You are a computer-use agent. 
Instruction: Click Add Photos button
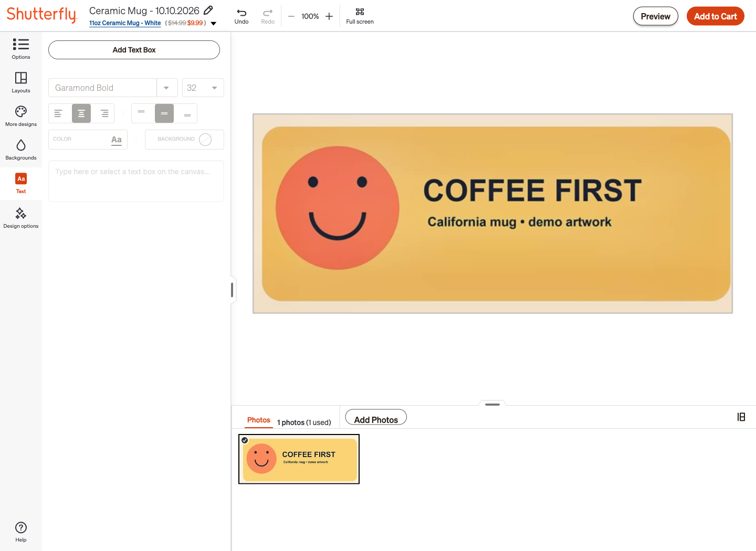coord(376,418)
